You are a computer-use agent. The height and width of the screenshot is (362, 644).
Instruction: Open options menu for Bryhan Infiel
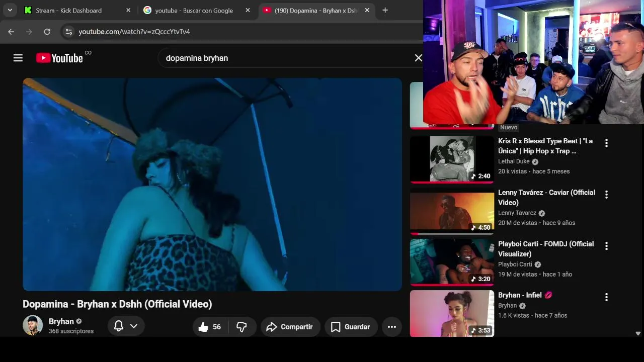[606, 297]
